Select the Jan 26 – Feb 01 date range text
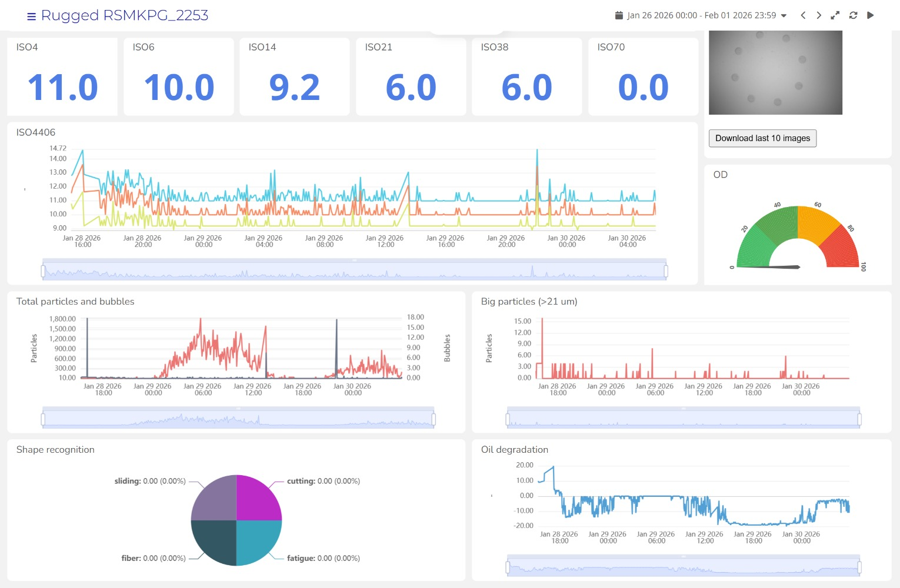The height and width of the screenshot is (588, 900). [x=701, y=15]
